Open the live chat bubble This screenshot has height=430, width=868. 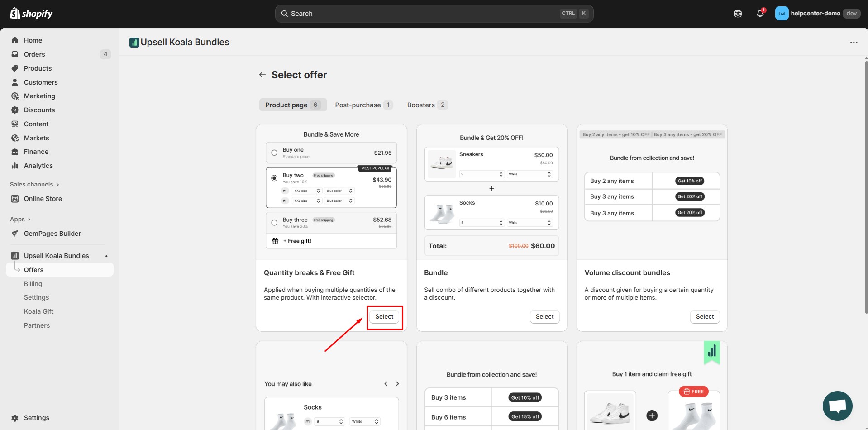coord(837,406)
